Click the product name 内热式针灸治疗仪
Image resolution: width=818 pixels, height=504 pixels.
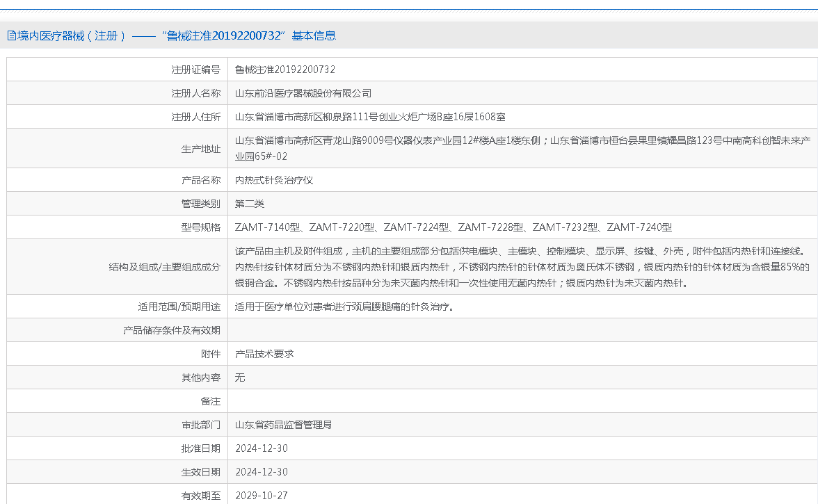coord(274,180)
